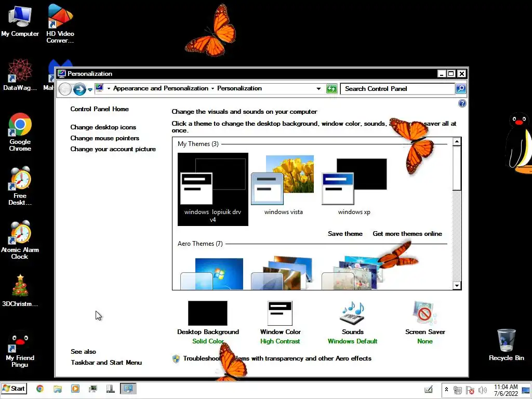Viewport: 532px width, 399px height.
Task: Click the Show Desktop icon at taskbar end
Action: [526, 390]
